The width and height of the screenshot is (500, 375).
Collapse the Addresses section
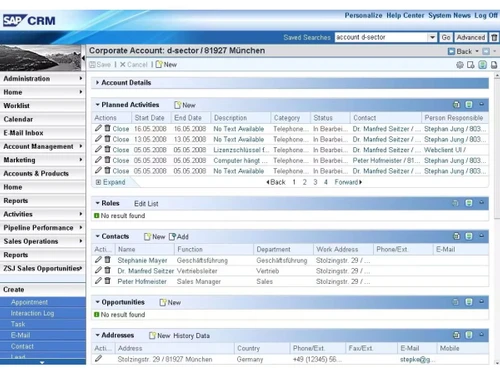(x=97, y=335)
